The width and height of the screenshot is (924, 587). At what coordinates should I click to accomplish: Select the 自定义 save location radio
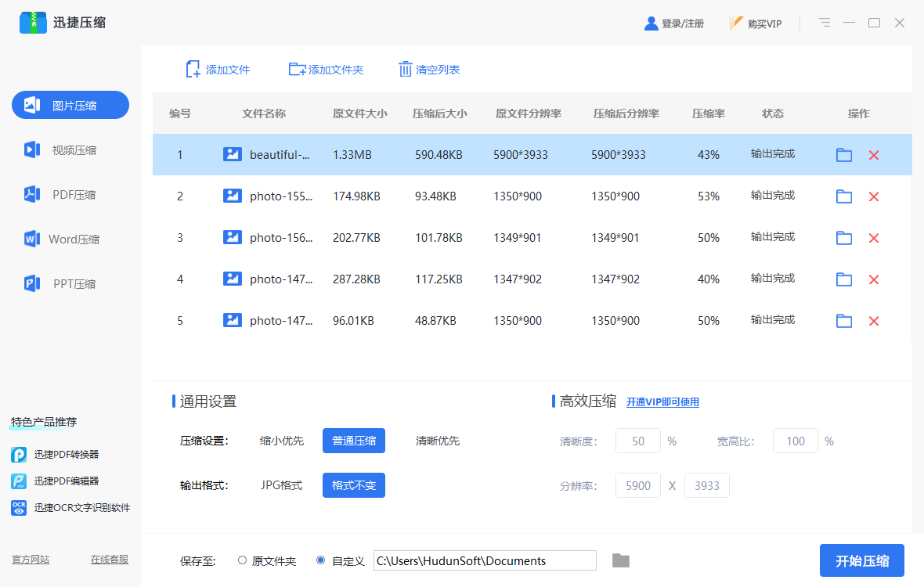pyautogui.click(x=320, y=560)
